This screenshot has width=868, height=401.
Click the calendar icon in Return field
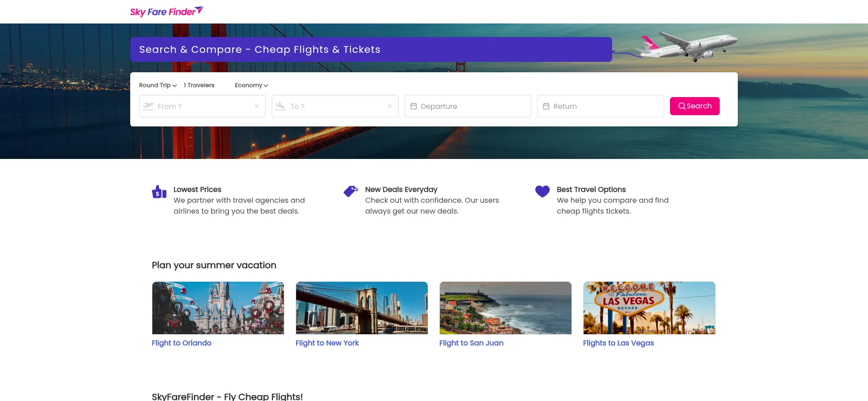coord(546,106)
